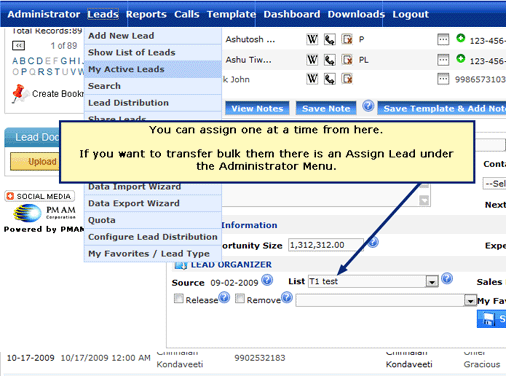Select Quota menu item
This screenshot has width=506, height=376.
tap(153, 220)
